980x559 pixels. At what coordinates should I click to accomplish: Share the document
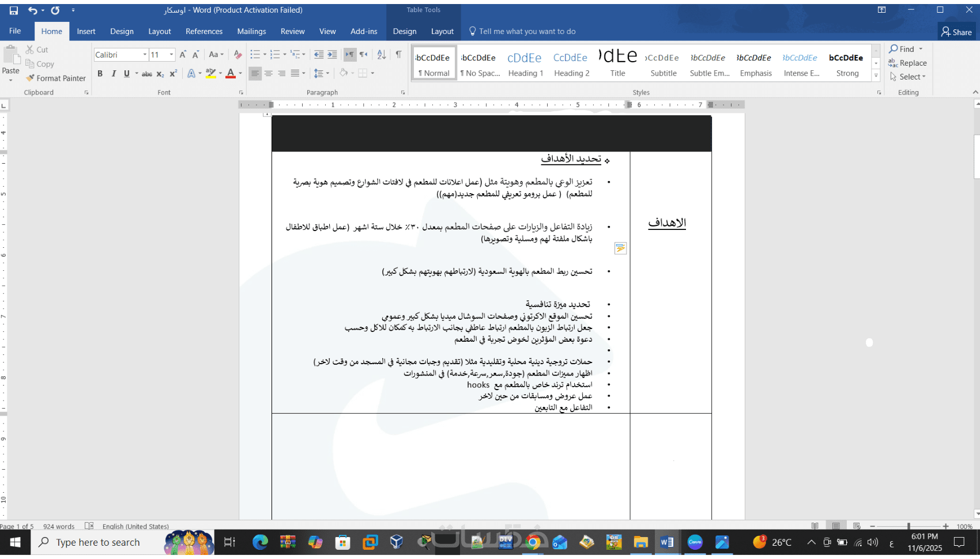click(x=956, y=32)
